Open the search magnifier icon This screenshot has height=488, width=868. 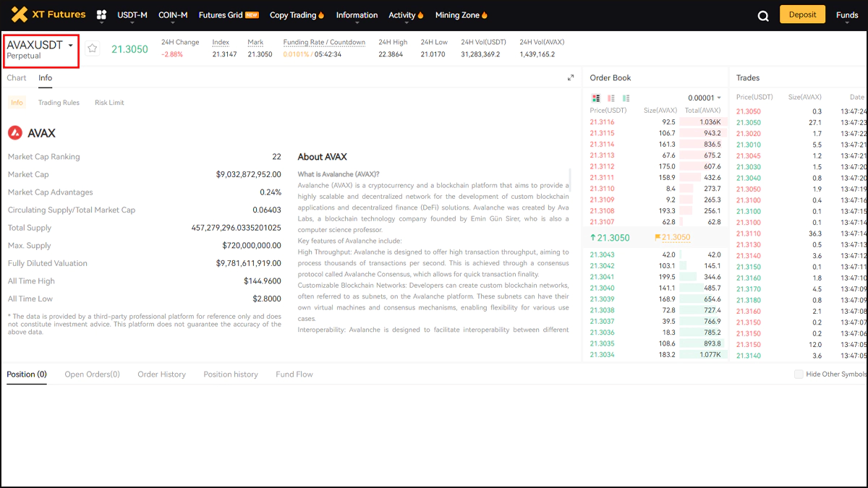(763, 16)
